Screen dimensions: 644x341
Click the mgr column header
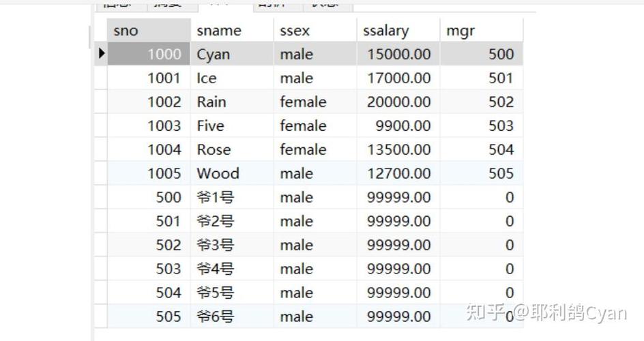[482, 31]
